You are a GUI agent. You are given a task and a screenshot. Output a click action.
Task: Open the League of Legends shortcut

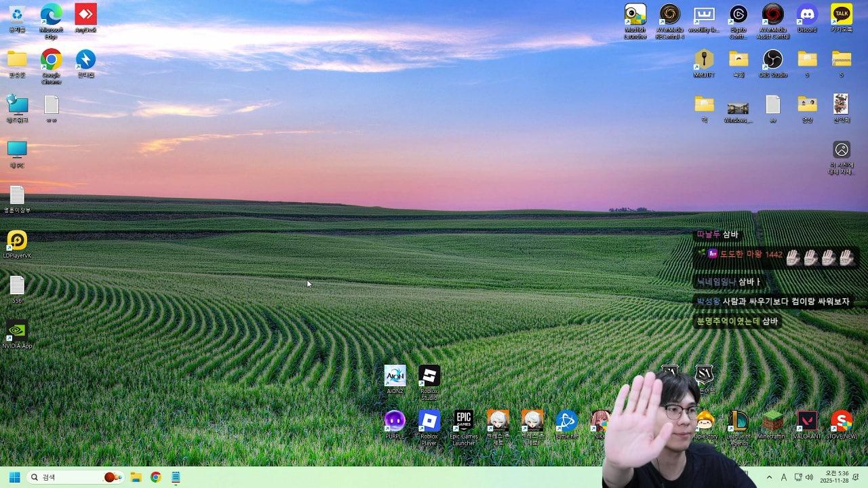(738, 428)
